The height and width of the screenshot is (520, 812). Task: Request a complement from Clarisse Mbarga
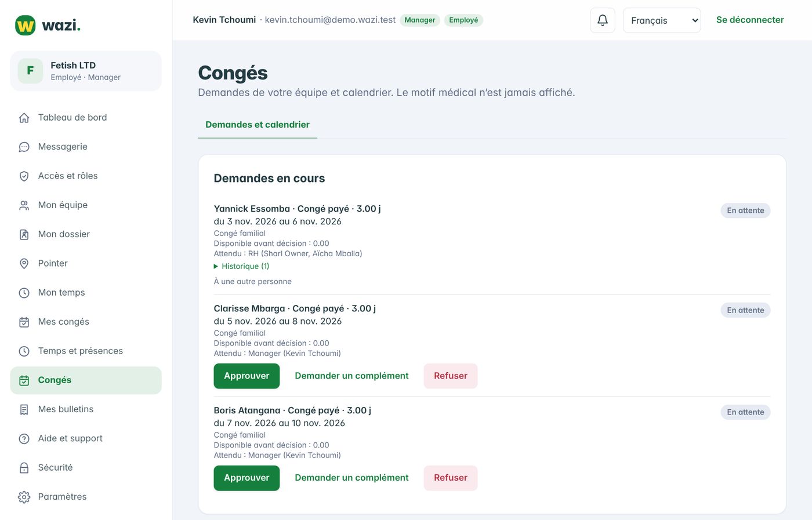tap(351, 376)
